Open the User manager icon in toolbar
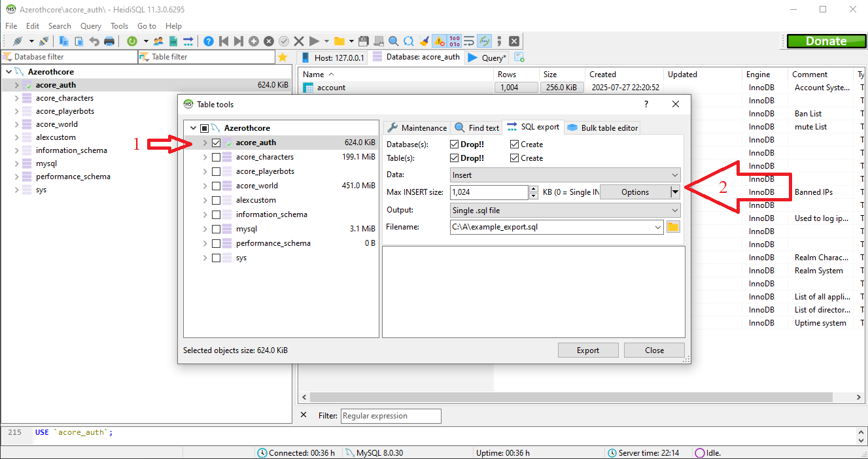The image size is (868, 459). pyautogui.click(x=158, y=41)
